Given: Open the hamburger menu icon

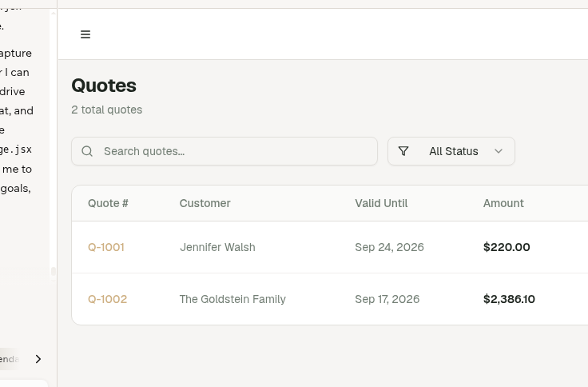Looking at the screenshot, I should point(85,34).
